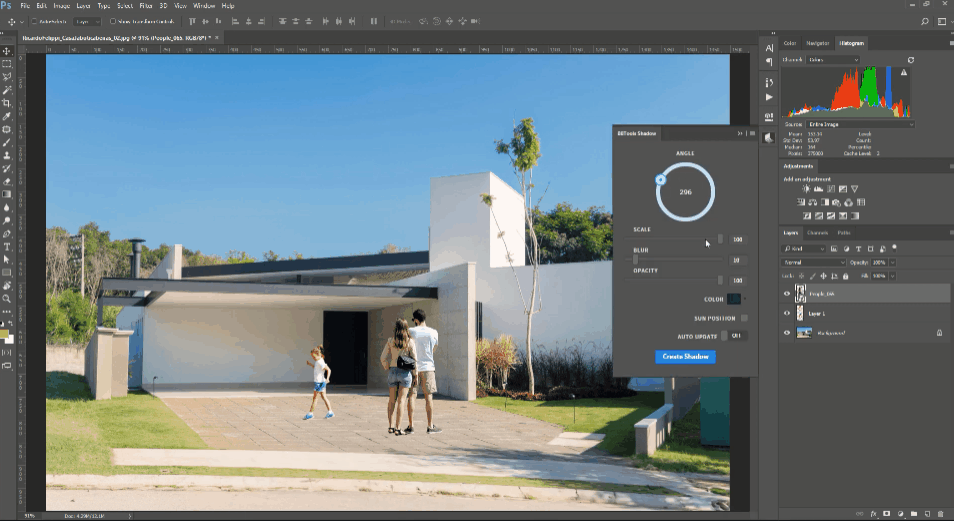Click the Curves adjustment icon
954x521 pixels.
click(x=830, y=189)
